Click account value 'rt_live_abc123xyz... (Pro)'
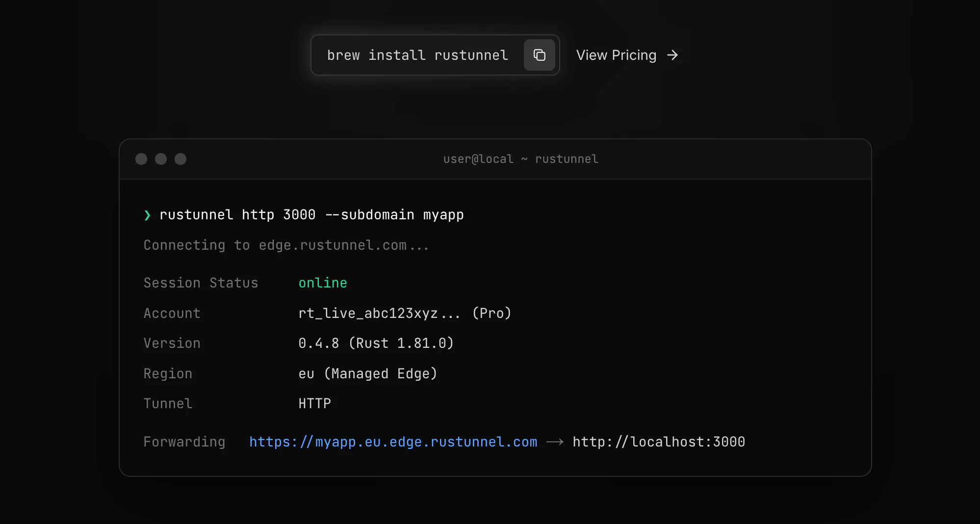Screen dimensions: 980x524 tap(405, 314)
